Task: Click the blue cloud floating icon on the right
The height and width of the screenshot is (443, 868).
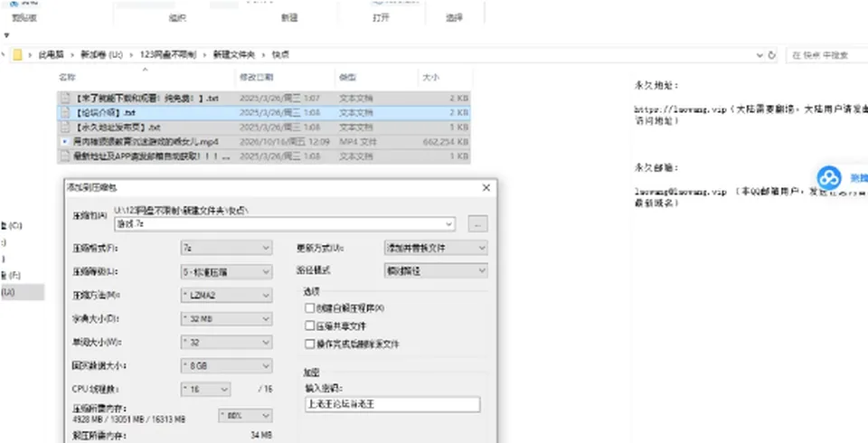Action: (829, 178)
